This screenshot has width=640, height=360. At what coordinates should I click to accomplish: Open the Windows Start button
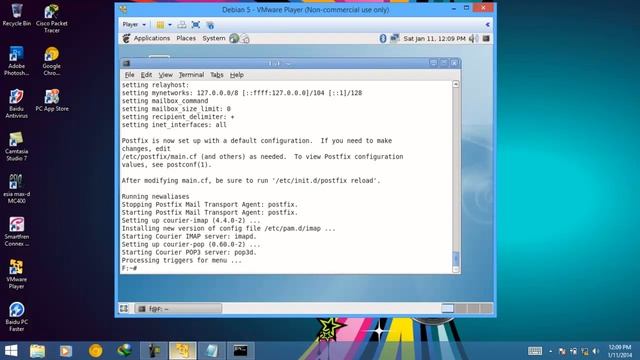11,351
